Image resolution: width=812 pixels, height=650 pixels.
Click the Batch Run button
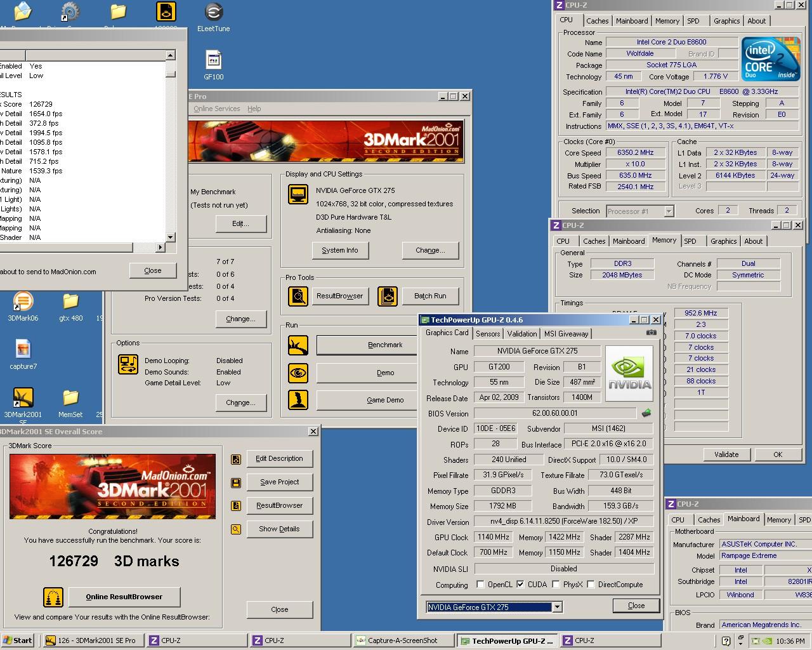(x=430, y=296)
